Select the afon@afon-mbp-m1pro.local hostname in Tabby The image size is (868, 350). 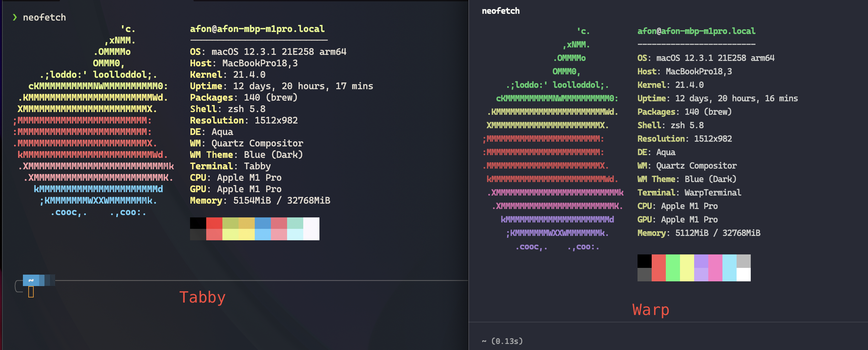click(x=257, y=29)
